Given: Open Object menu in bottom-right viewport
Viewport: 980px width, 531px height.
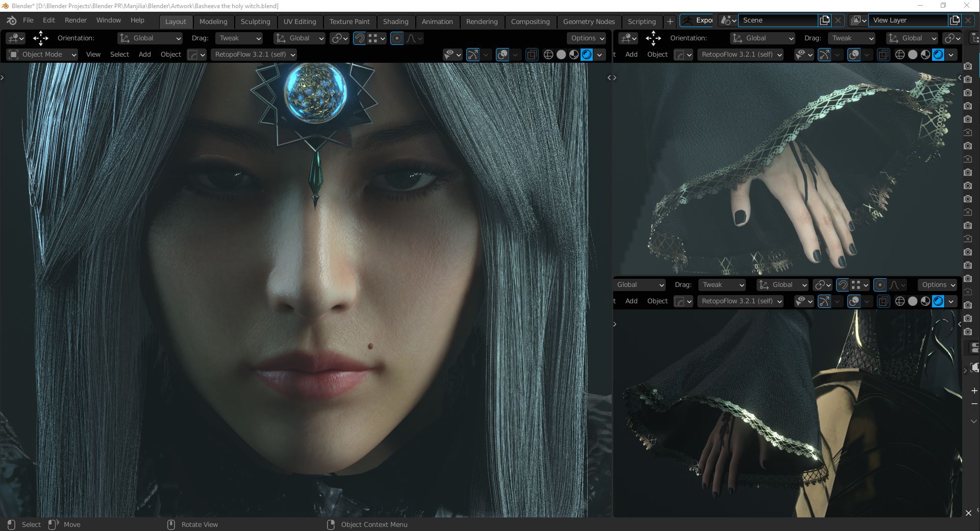Looking at the screenshot, I should tap(657, 301).
